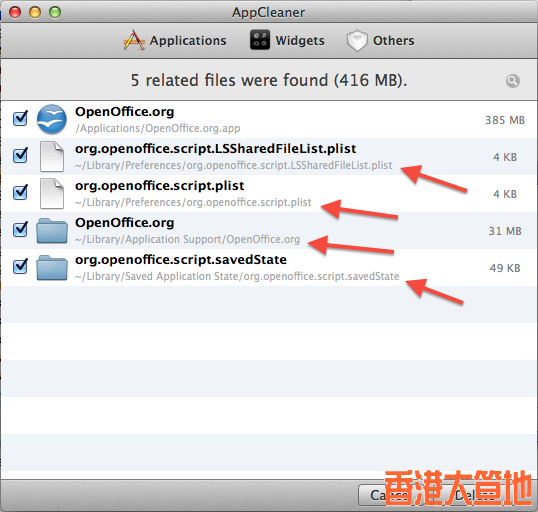Click the Widgets dashboard icon
This screenshot has height=512, width=538.
260,40
